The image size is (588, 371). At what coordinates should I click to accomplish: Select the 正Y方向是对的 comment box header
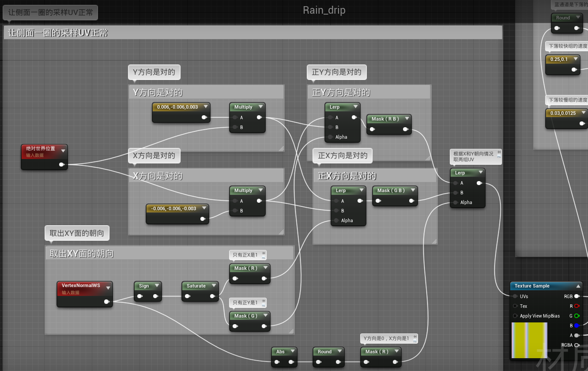[369, 92]
